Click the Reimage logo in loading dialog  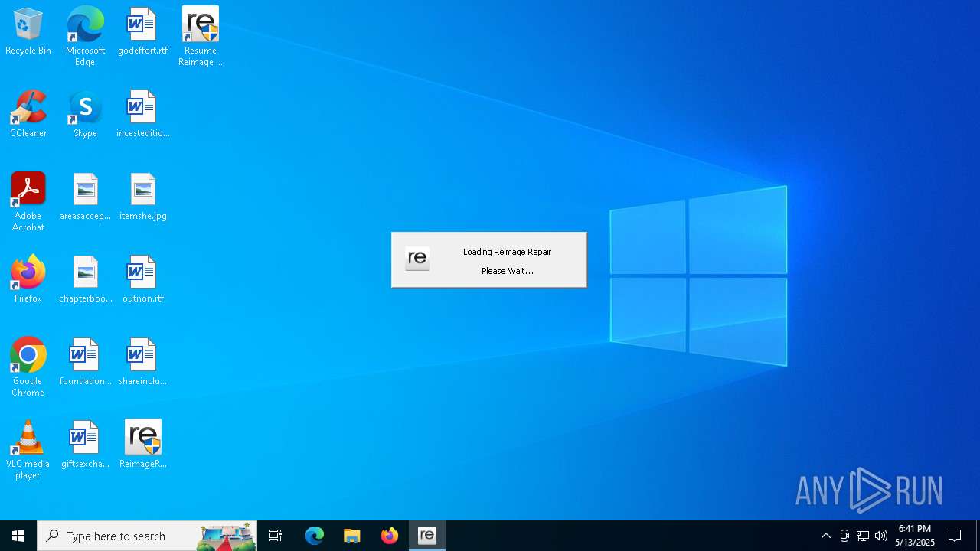tap(417, 259)
